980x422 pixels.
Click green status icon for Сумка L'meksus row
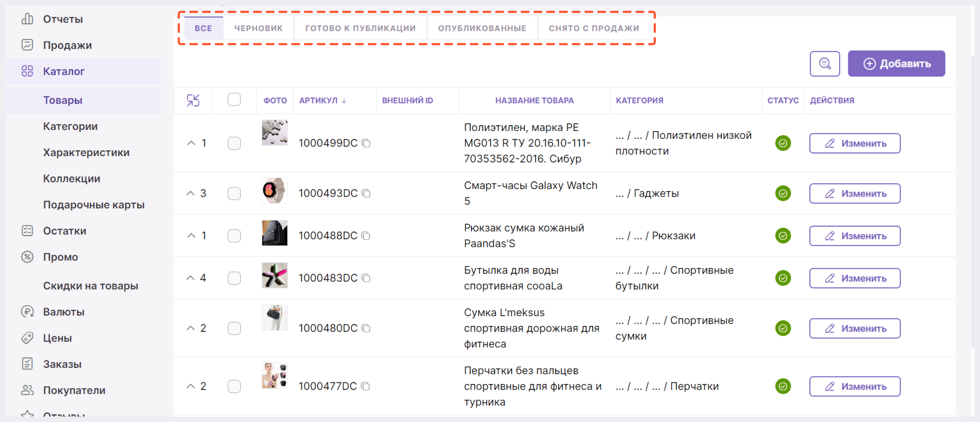(783, 328)
